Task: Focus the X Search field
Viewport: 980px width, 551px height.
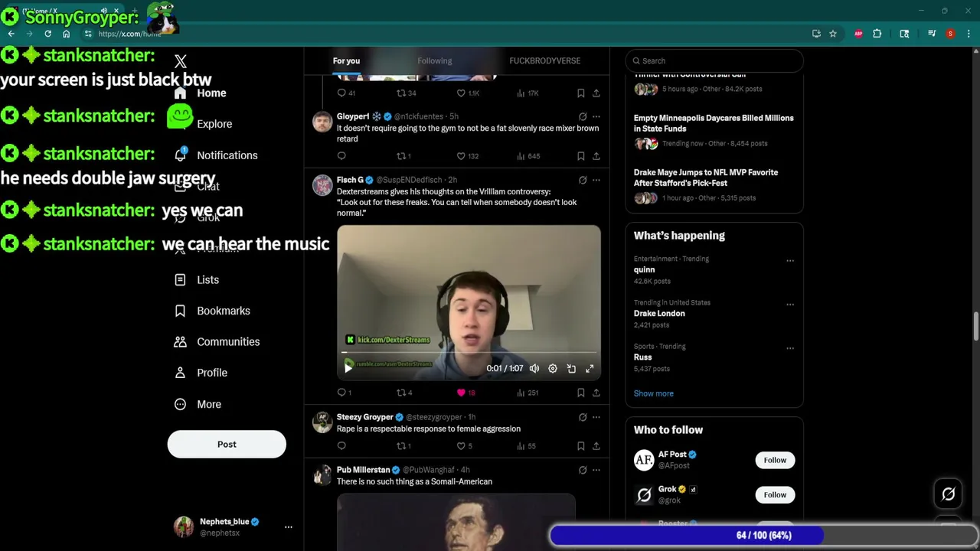Action: (x=714, y=60)
